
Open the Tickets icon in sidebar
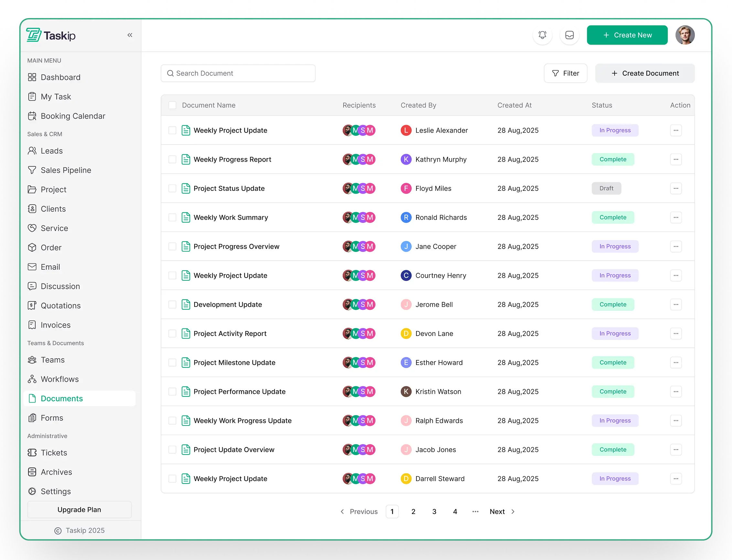32,453
